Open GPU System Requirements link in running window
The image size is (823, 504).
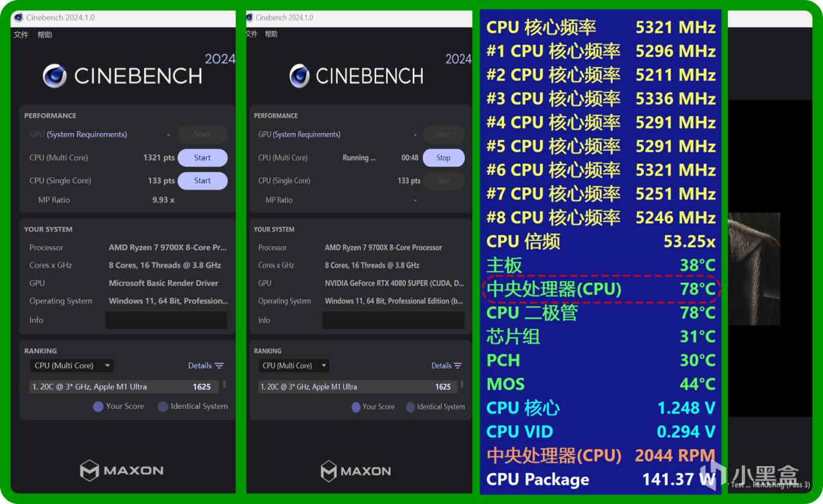coord(307,134)
